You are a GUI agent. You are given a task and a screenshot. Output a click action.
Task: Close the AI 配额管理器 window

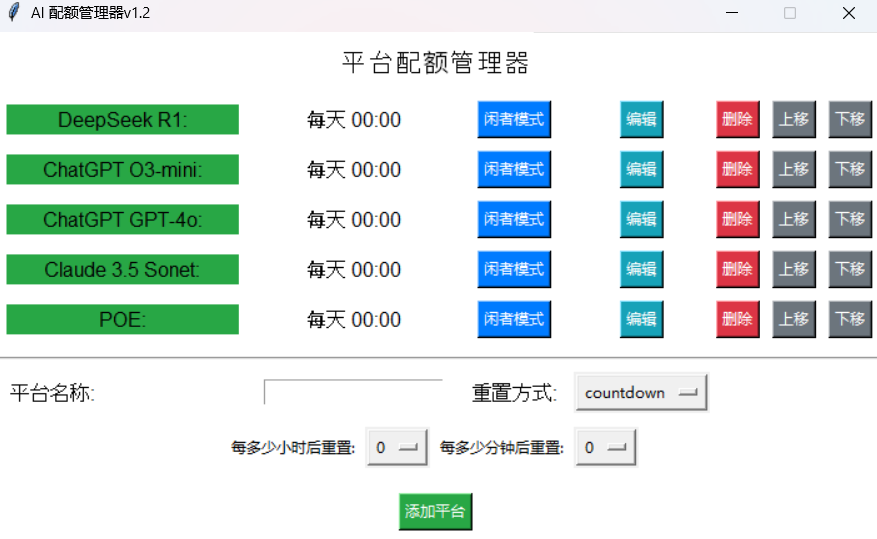click(x=848, y=12)
